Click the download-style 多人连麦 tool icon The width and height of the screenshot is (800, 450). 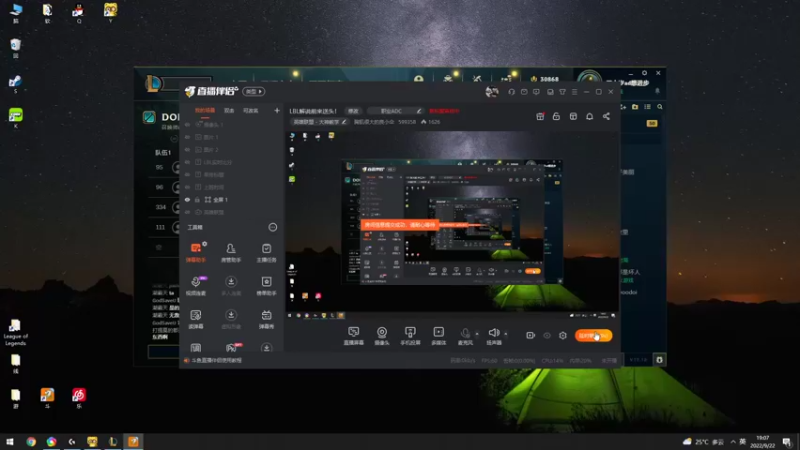(x=231, y=282)
